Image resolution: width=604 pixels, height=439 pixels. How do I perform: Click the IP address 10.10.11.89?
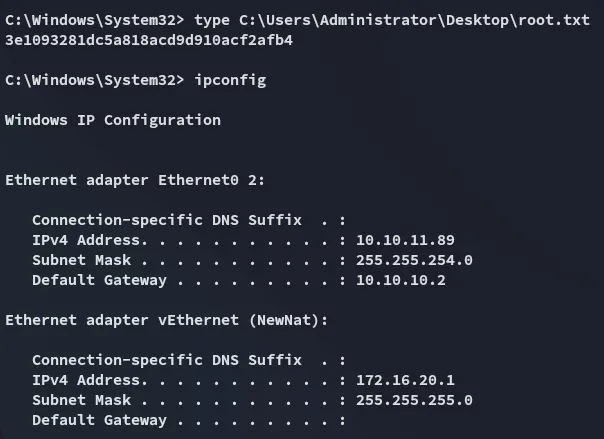point(405,240)
